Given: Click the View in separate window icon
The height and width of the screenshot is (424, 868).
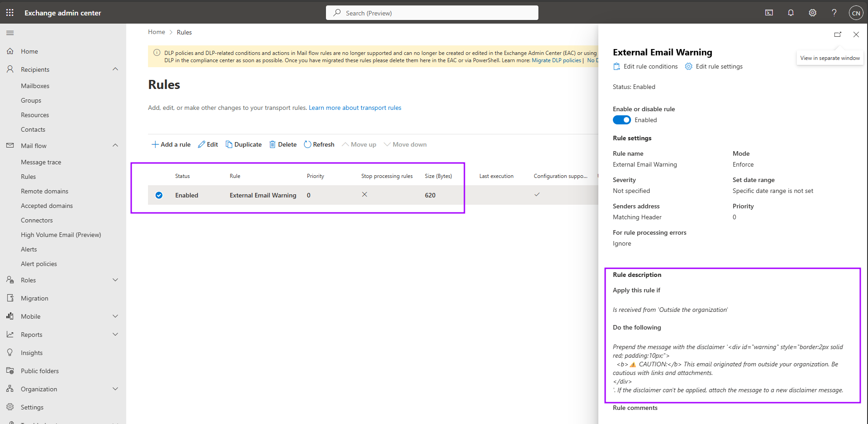Looking at the screenshot, I should click(838, 35).
